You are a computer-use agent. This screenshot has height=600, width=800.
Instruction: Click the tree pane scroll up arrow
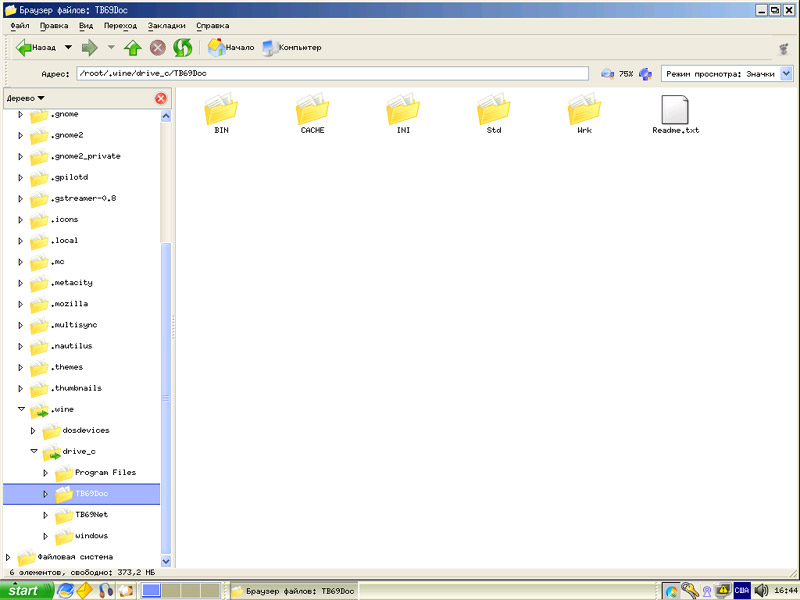pyautogui.click(x=166, y=116)
